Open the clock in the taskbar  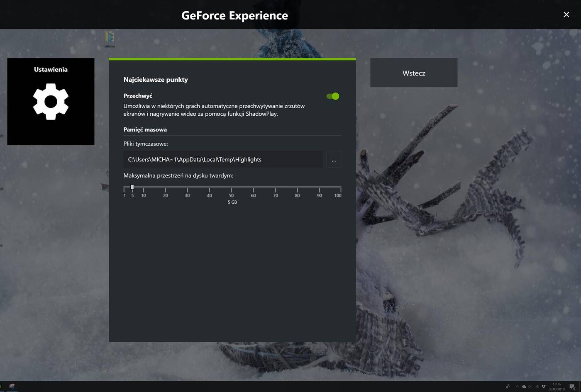point(556,386)
